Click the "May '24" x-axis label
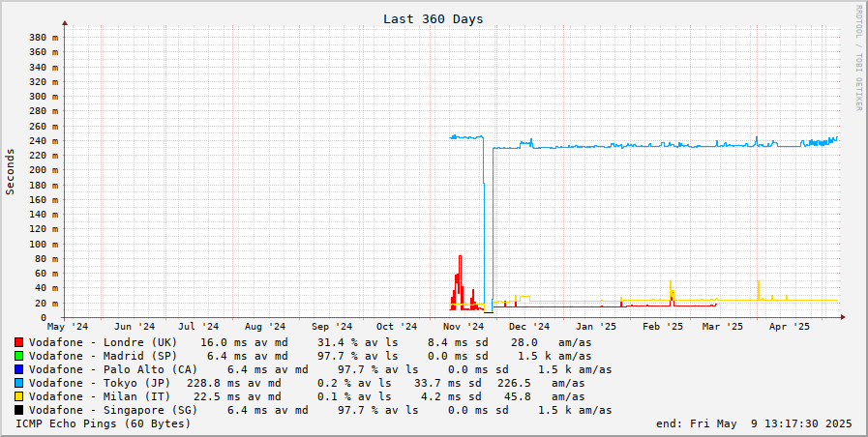The image size is (868, 437). coord(68,327)
